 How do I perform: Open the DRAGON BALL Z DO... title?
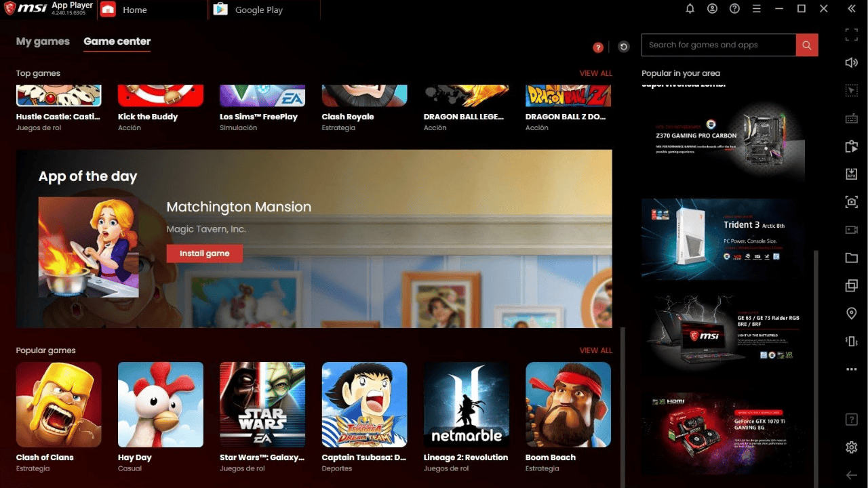coord(566,117)
